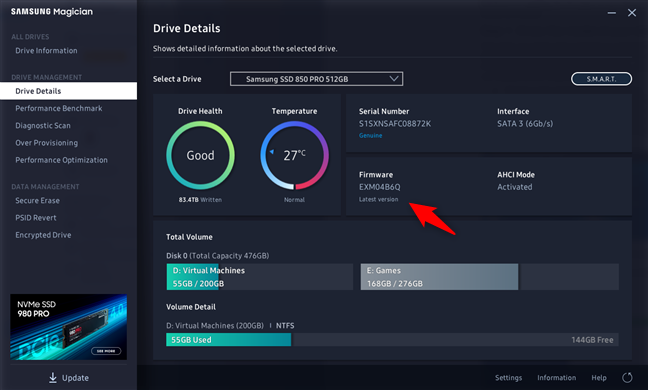Minimize the Samsung Magician window
The image size is (648, 390).
click(612, 13)
